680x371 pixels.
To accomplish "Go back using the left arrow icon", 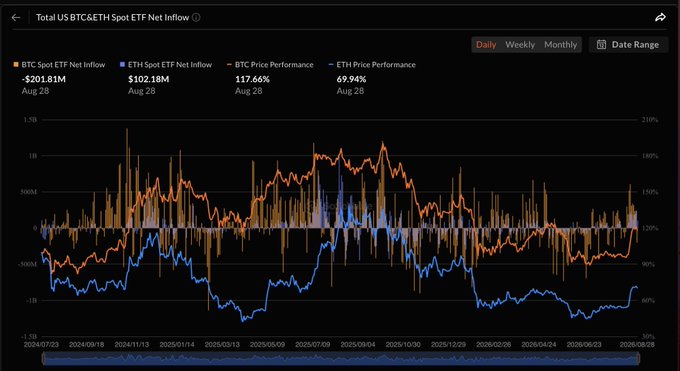I will point(16,17).
